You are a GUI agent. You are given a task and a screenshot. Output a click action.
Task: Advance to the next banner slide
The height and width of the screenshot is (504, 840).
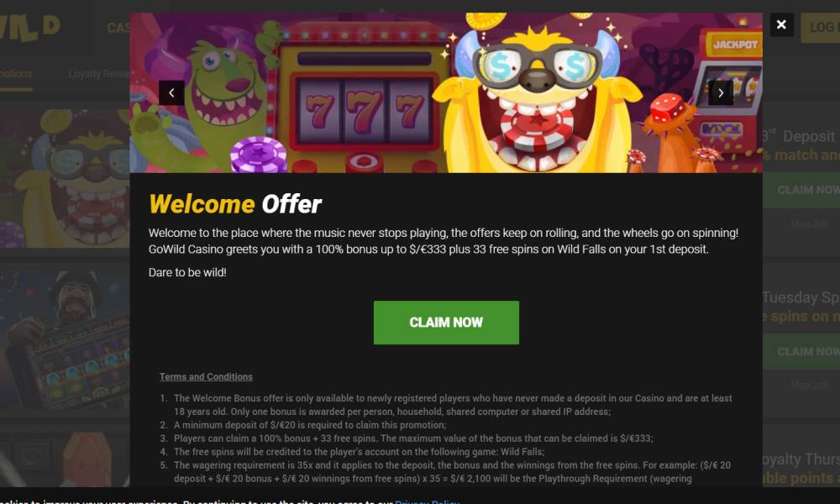pyautogui.click(x=721, y=93)
